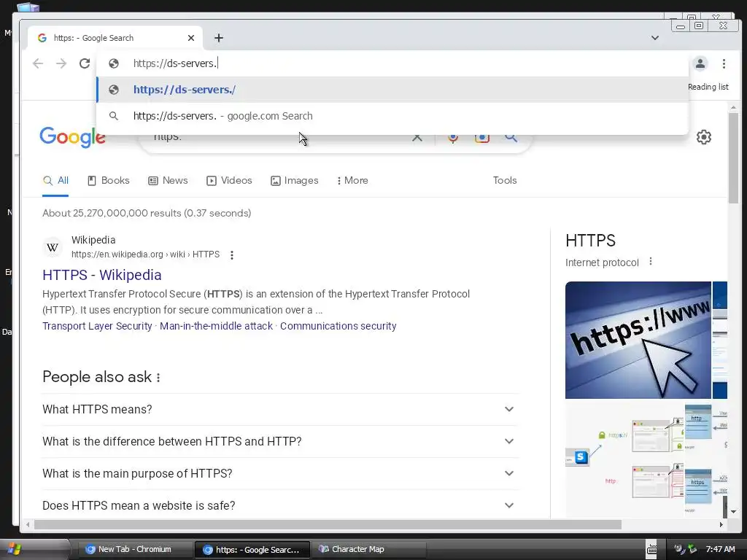Click the 'Internet protocol' subtitle
This screenshot has height=560, width=747.
[602, 262]
